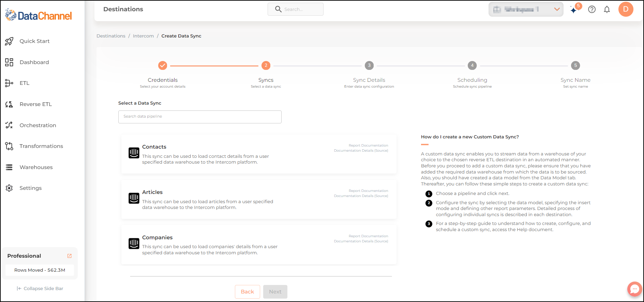Click the top Search field

(296, 9)
